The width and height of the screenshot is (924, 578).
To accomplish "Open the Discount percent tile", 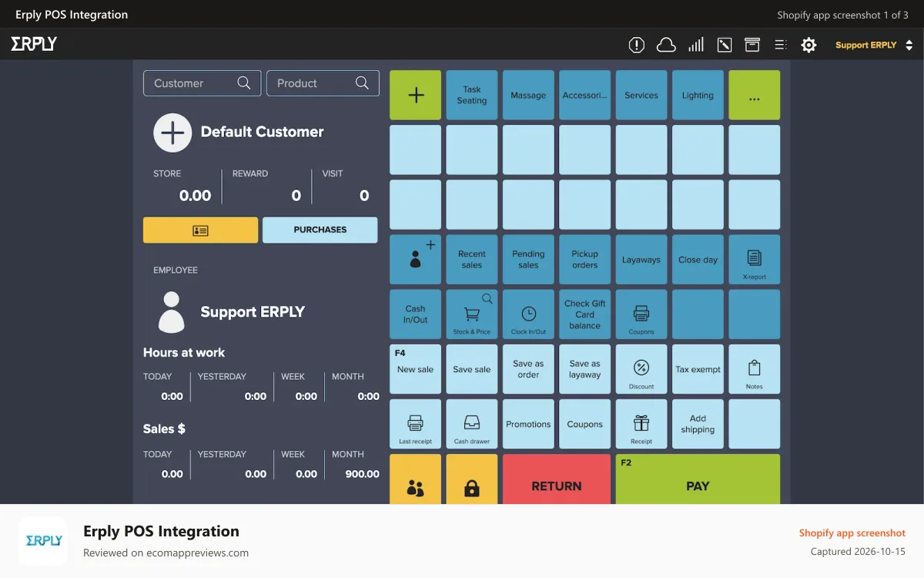I will [x=641, y=369].
